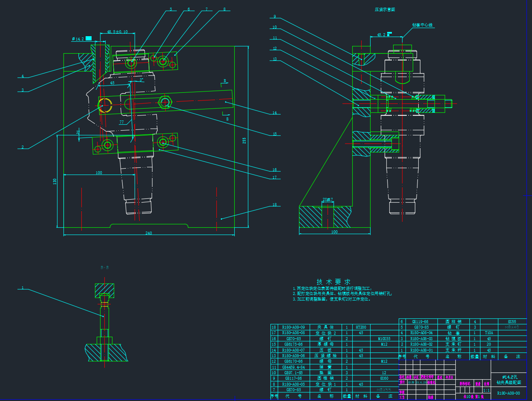Viewport: 532px width, 401px height.
Task: Select the 技术要求 heading text
Action: coord(333,282)
